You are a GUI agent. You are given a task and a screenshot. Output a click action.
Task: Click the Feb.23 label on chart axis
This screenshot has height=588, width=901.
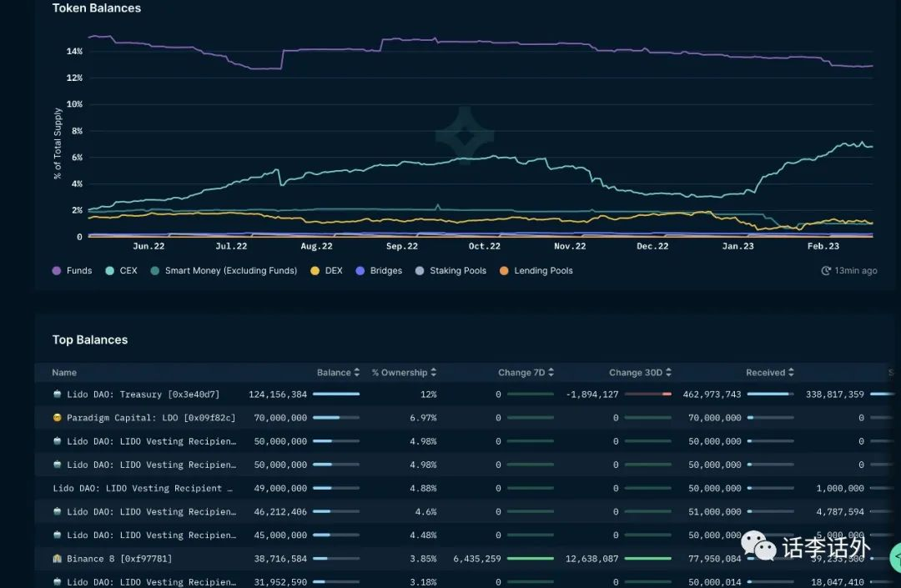(x=823, y=246)
